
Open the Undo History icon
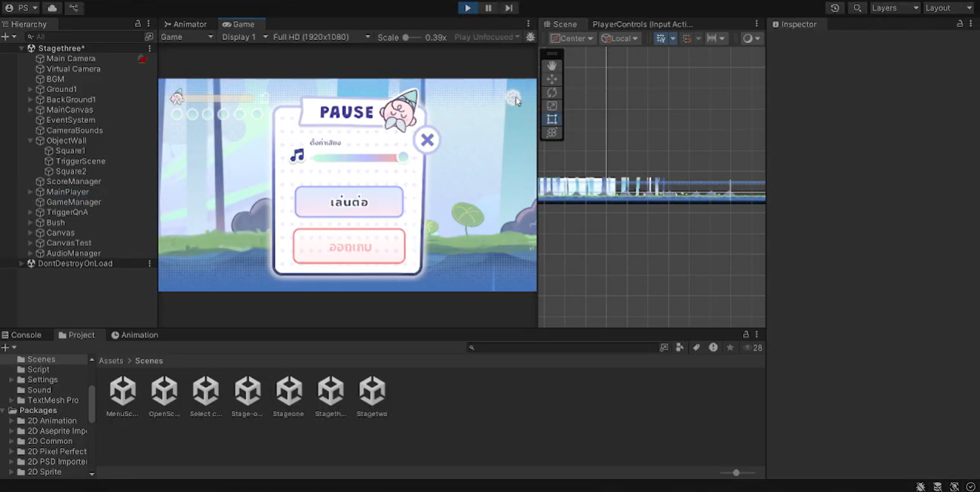pyautogui.click(x=834, y=8)
